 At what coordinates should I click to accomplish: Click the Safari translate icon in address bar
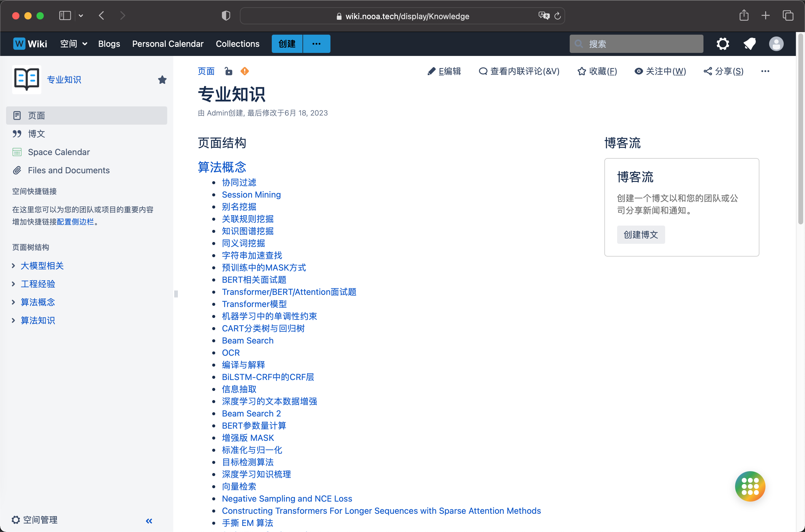pyautogui.click(x=544, y=16)
